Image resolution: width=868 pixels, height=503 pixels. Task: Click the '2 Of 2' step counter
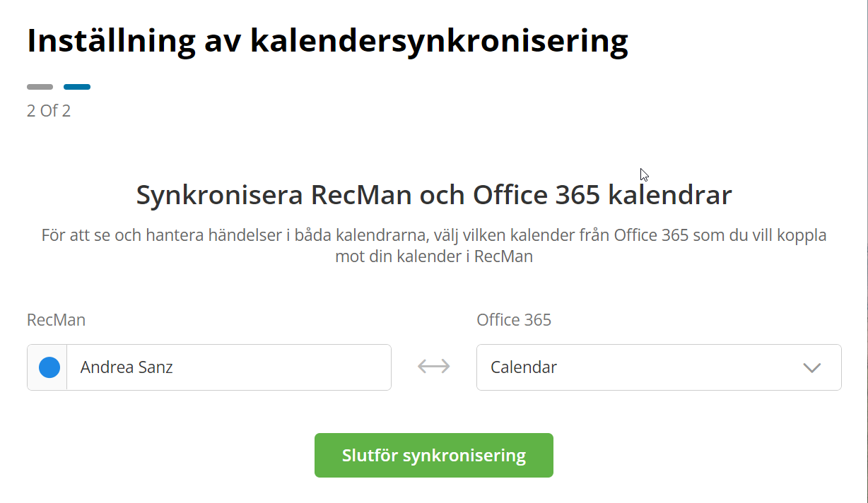click(x=49, y=111)
